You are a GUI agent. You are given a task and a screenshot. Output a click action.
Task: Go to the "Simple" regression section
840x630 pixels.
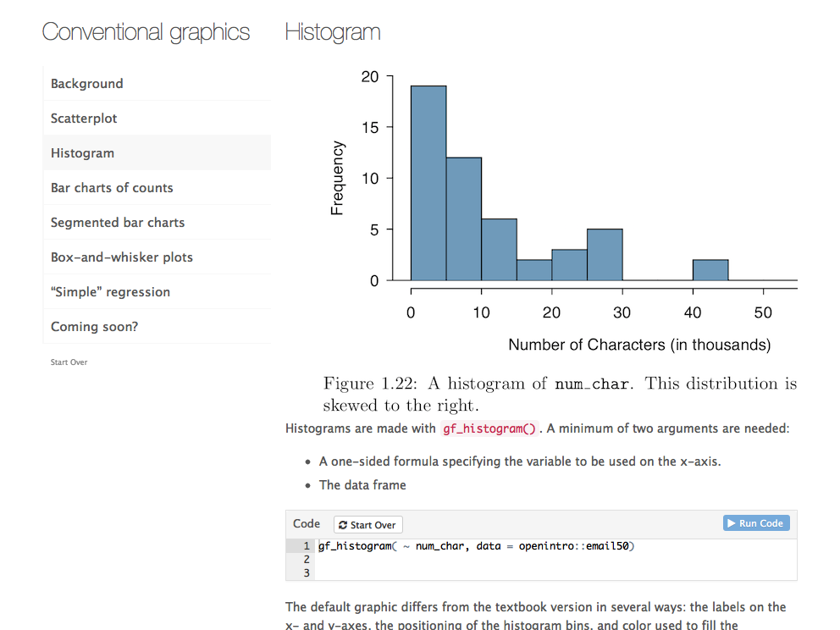tap(110, 292)
